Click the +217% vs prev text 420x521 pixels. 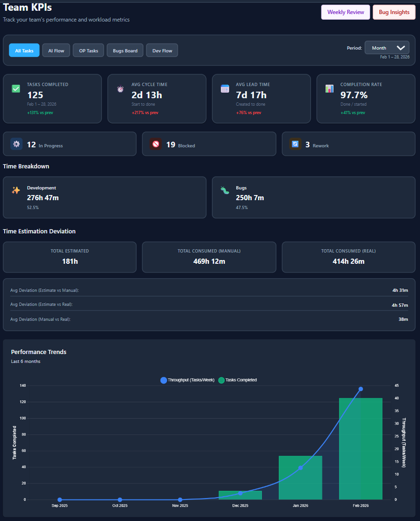[145, 113]
